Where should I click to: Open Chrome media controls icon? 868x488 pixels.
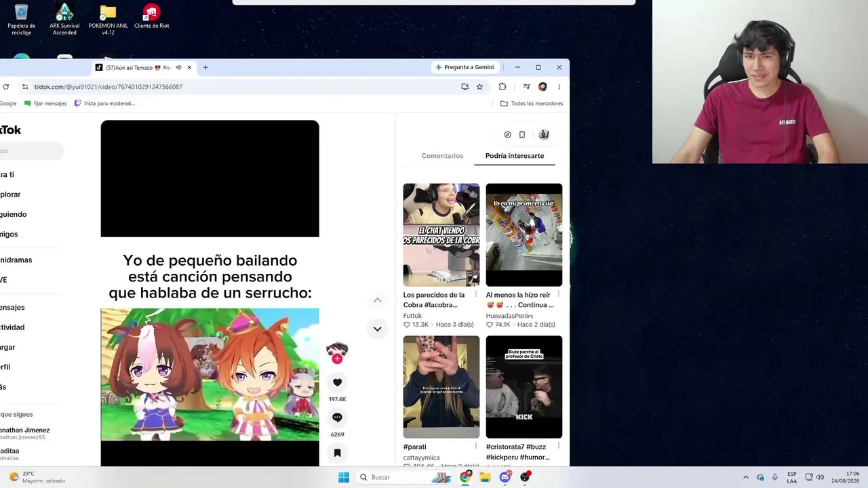[x=526, y=87]
